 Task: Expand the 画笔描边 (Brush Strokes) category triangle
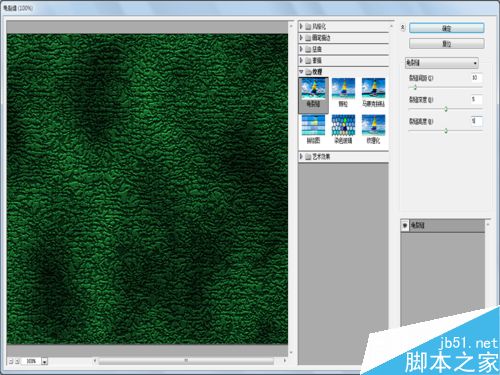tap(301, 38)
